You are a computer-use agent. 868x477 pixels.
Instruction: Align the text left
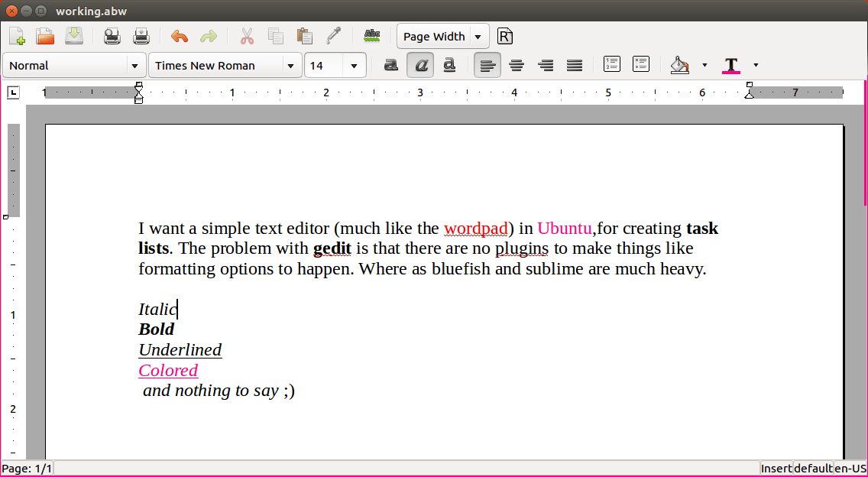click(487, 66)
